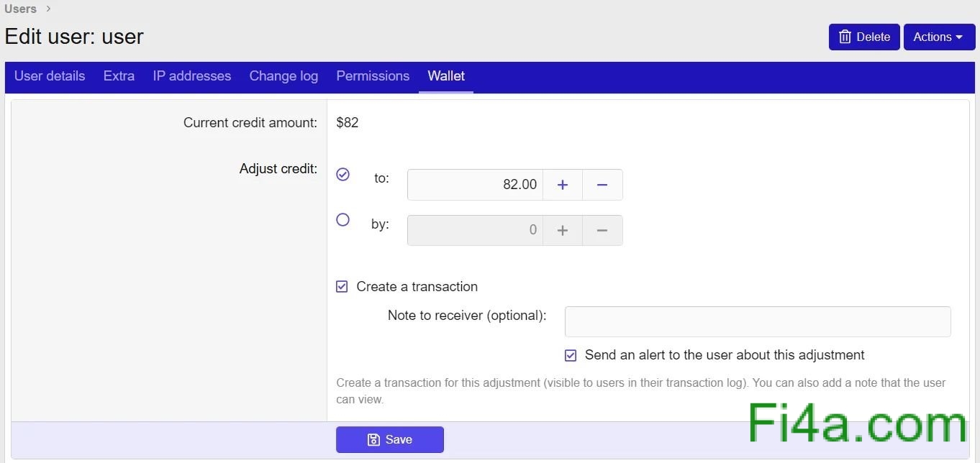Open the Actions dropdown menu
The height and width of the screenshot is (463, 980).
tap(938, 37)
